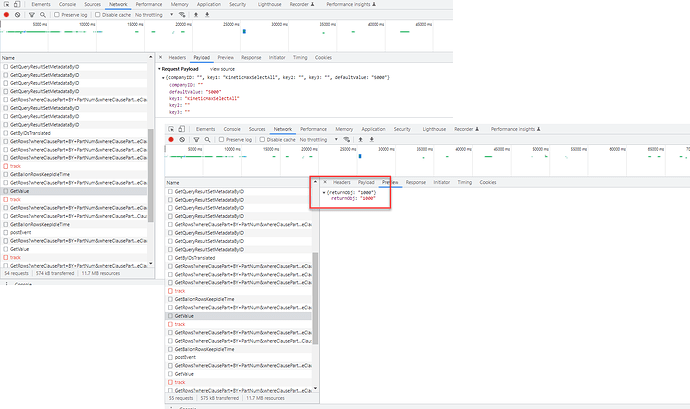
Task: Click the lower request list scrollbar thumb
Action: click(x=315, y=298)
